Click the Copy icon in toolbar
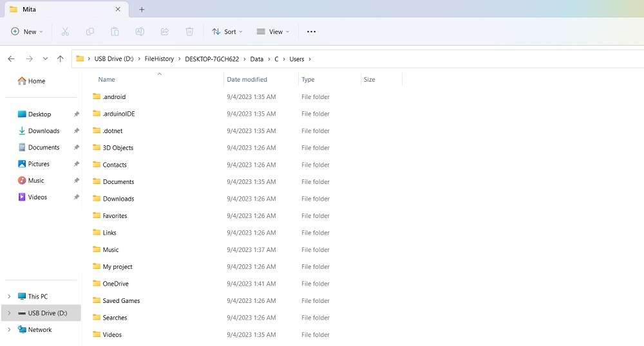 tap(90, 32)
